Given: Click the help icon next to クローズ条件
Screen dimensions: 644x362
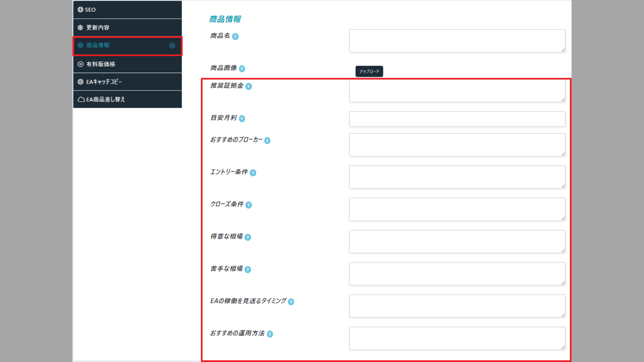Looking at the screenshot, I should pos(249,205).
